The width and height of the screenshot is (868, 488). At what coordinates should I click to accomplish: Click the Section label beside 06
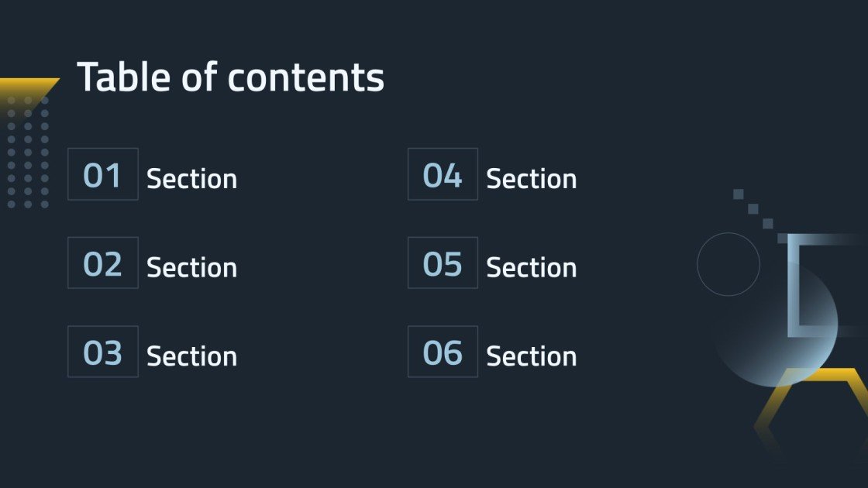click(531, 356)
